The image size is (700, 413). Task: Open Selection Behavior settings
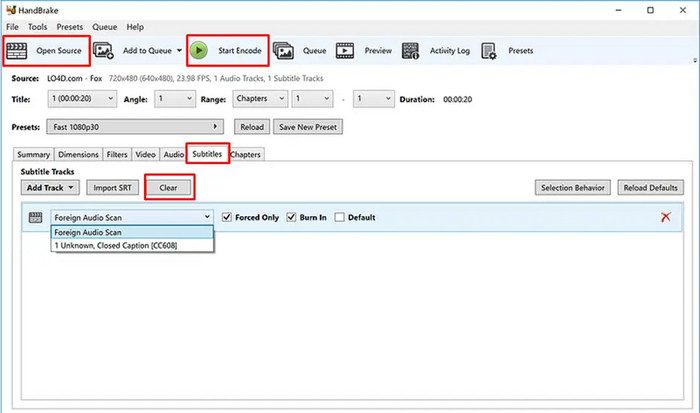(x=573, y=188)
